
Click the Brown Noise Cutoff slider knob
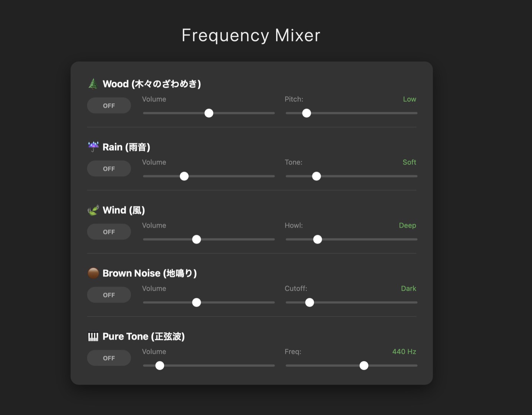coord(310,302)
